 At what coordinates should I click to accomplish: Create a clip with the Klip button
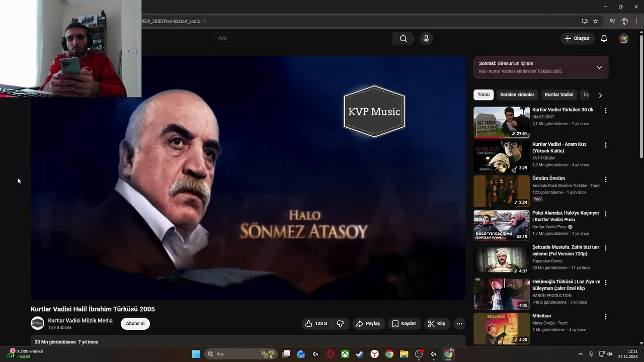click(x=436, y=324)
